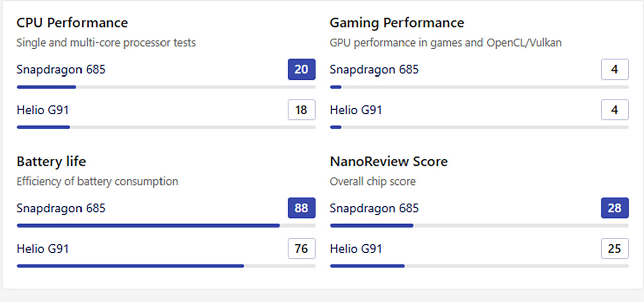Viewport: 644px width, 302px height.
Task: Click Snapdragon 685 NanoReview score progress bar
Action: 479,225
